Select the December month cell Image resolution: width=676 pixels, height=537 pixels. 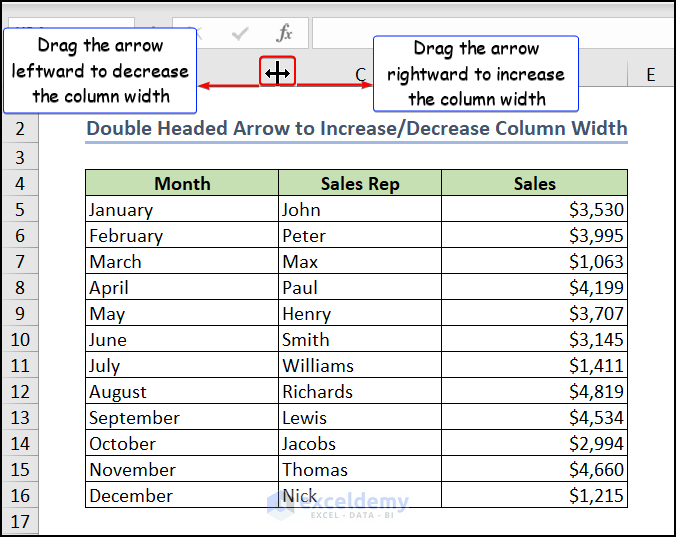(x=182, y=496)
